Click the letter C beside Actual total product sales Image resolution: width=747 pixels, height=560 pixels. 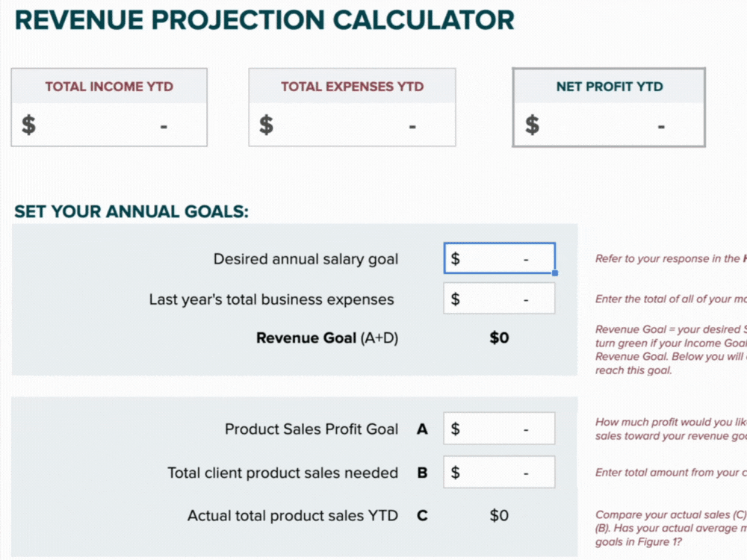422,516
